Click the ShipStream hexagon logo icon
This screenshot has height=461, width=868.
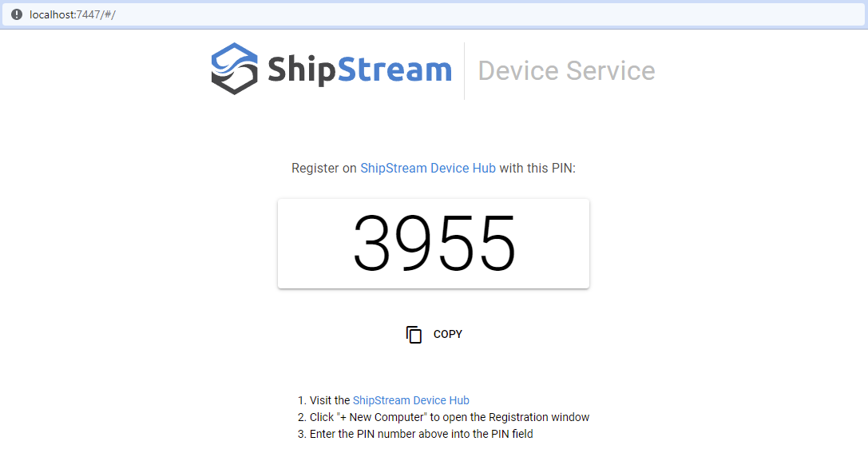tap(234, 70)
